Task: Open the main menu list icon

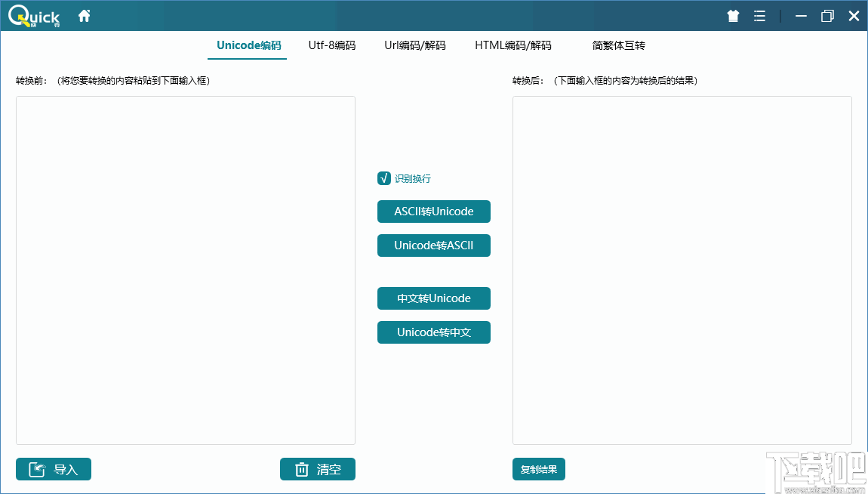Action: tap(759, 16)
